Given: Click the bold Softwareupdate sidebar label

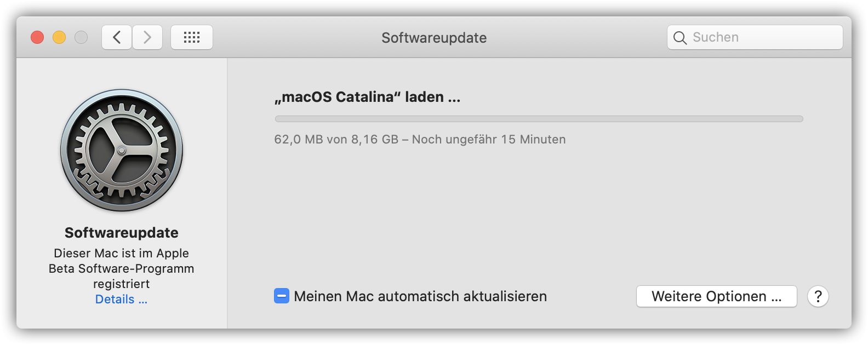Looking at the screenshot, I should pos(122,233).
